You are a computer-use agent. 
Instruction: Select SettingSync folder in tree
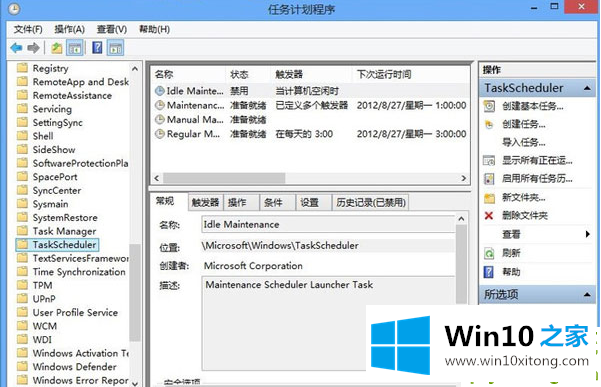(57, 123)
